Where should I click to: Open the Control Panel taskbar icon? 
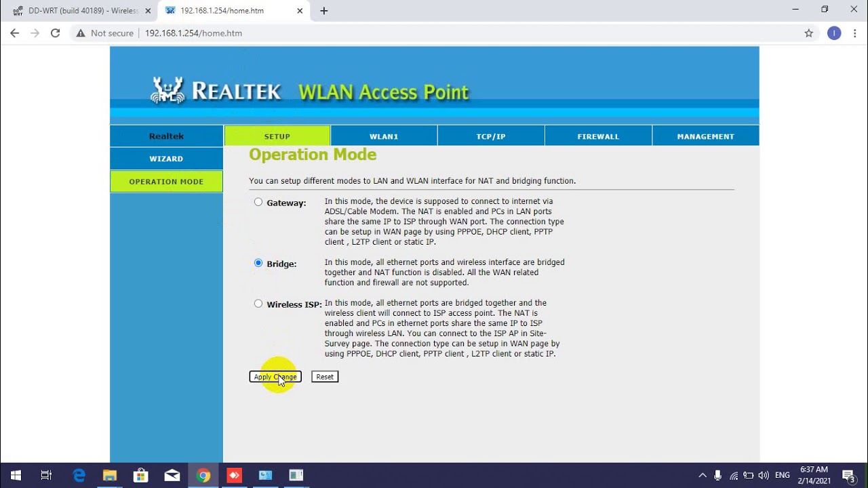pyautogui.click(x=265, y=475)
